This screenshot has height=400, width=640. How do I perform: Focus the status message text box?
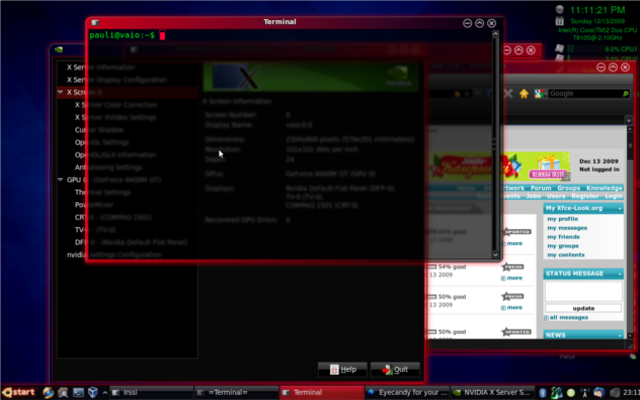(x=584, y=292)
